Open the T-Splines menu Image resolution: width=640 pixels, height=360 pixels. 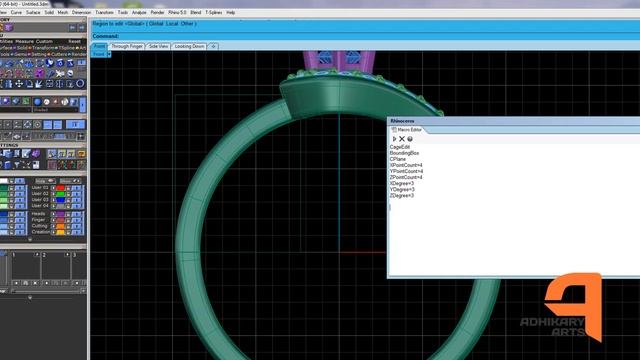(x=213, y=13)
